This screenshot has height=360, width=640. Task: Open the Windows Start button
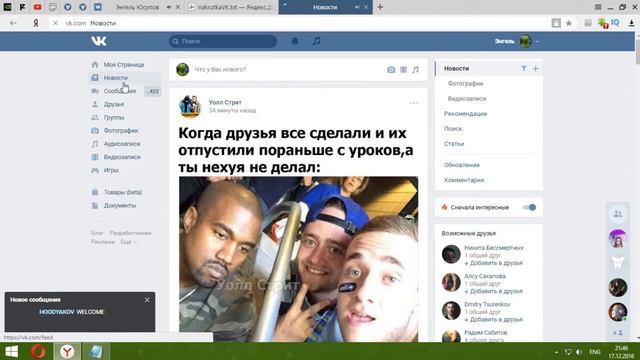point(11,351)
